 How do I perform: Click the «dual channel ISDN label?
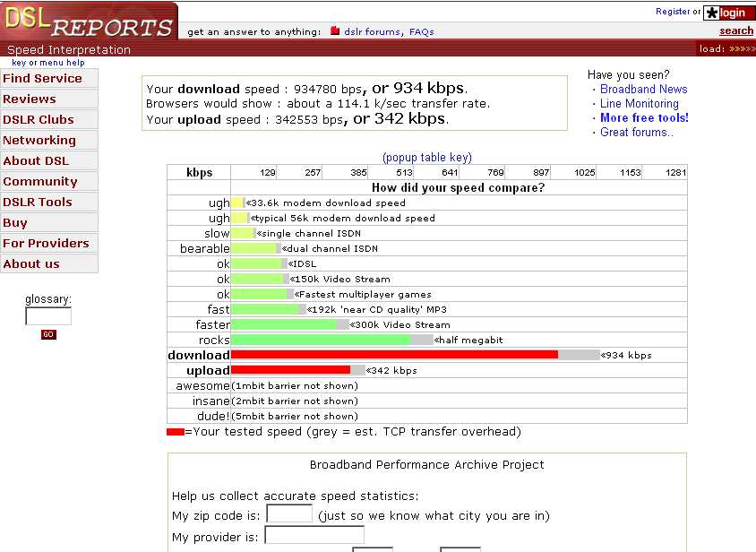(330, 248)
